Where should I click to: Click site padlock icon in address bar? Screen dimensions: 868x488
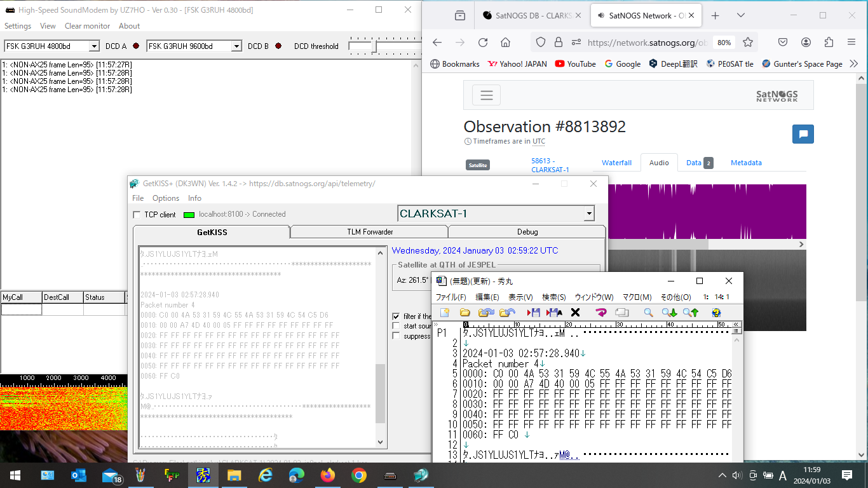[559, 43]
